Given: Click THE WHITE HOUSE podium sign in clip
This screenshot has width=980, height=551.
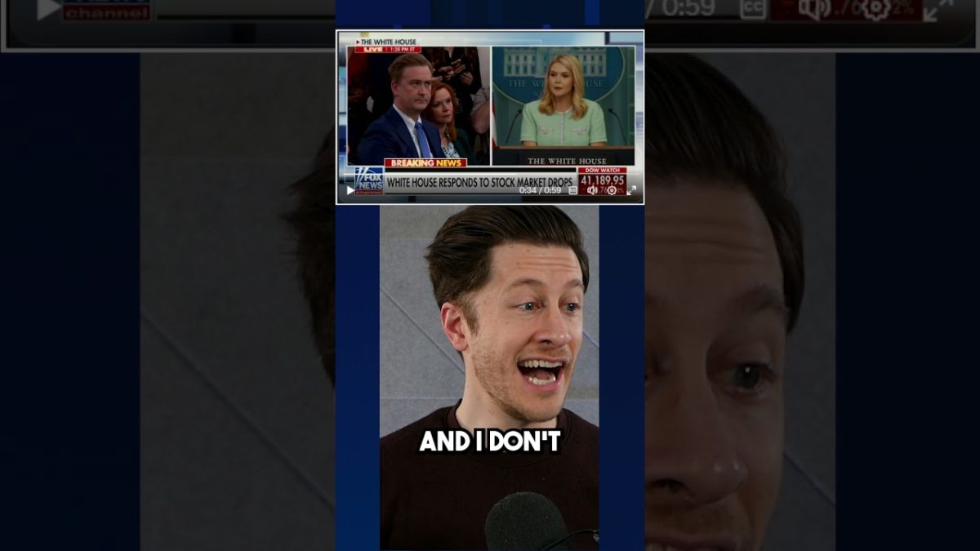Looking at the screenshot, I should 563,161.
